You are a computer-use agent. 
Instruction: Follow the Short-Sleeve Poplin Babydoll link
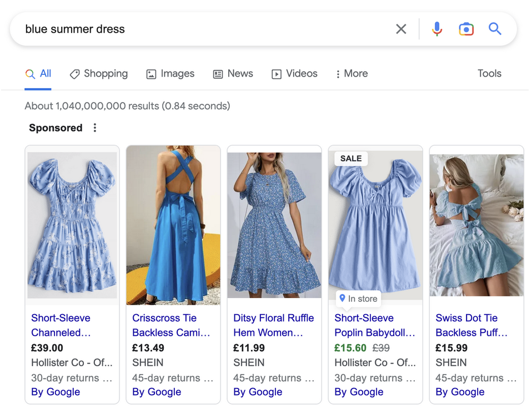pyautogui.click(x=375, y=325)
